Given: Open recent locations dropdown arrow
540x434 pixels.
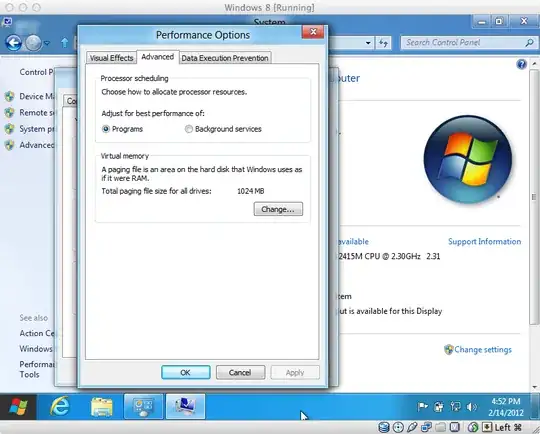Looking at the screenshot, I should pos(47,43).
